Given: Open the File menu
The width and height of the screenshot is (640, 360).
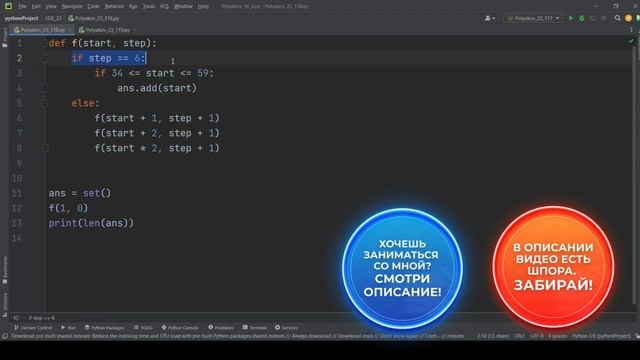Looking at the screenshot, I should (x=22, y=6).
